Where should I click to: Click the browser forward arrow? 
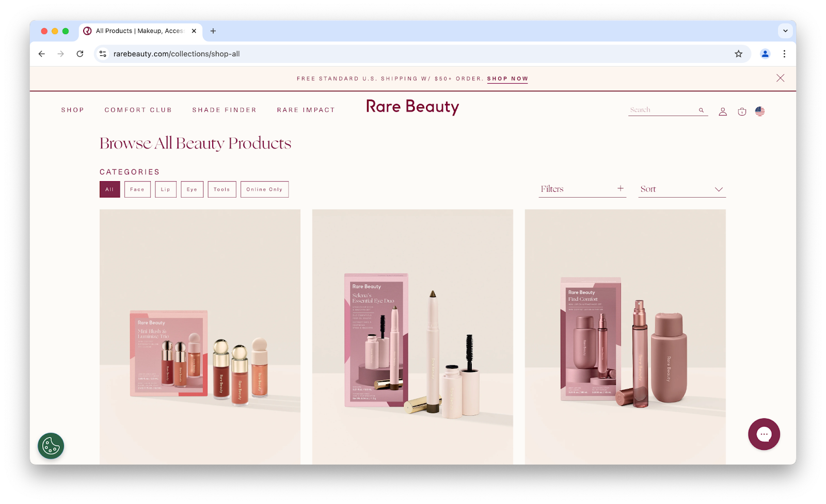point(61,54)
